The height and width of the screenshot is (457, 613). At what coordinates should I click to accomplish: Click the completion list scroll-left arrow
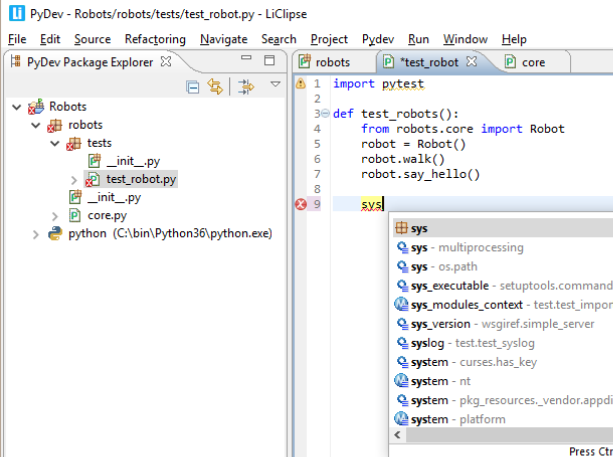point(398,435)
